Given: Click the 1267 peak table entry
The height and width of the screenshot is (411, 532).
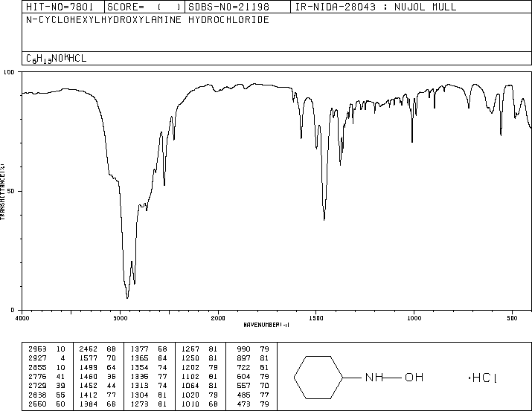Looking at the screenshot, I should coord(200,349).
